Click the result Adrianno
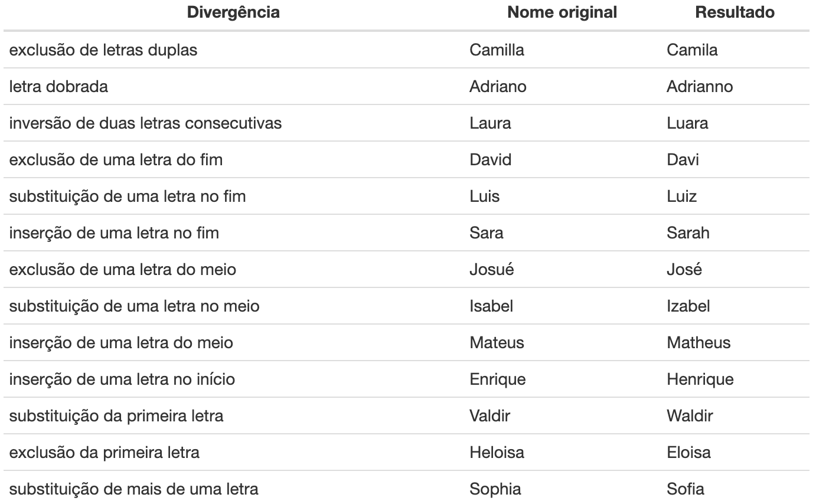Viewport: 816px width, 504px height. point(700,87)
